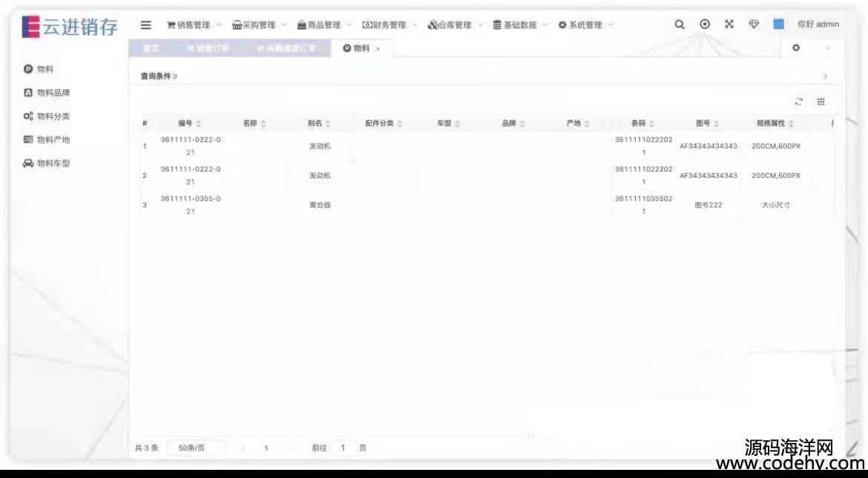Viewport: 868px width, 478px height.
Task: Click page number 1 in pagination
Action: point(266,448)
